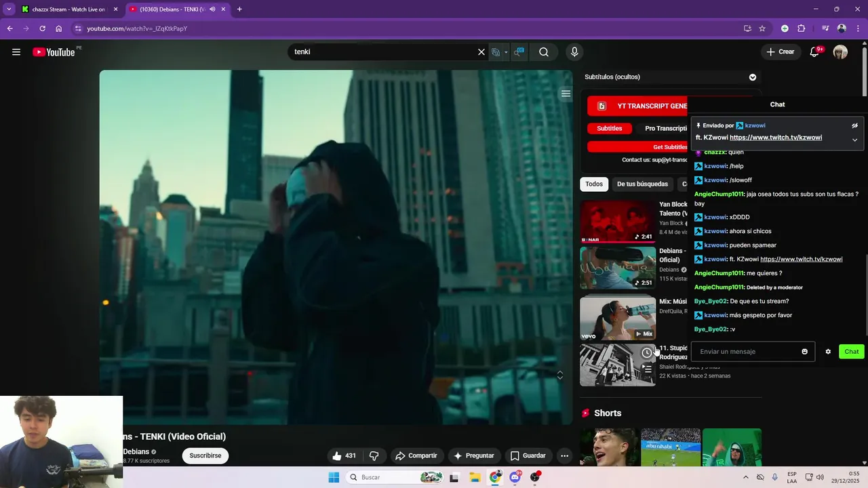Viewport: 868px width, 488px height.
Task: Dislike the video with thumbs down
Action: 374,455
